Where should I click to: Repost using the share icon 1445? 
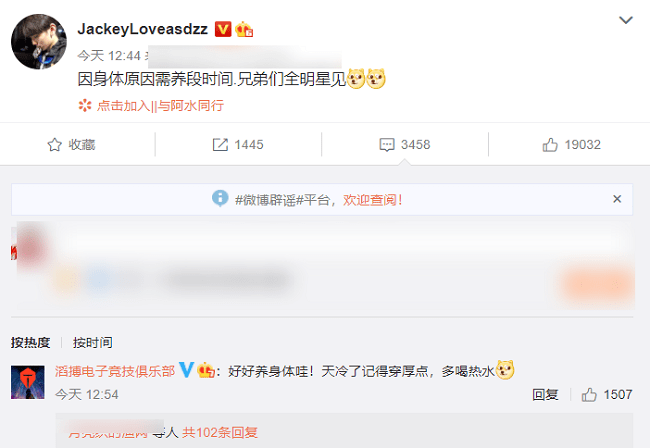238,145
